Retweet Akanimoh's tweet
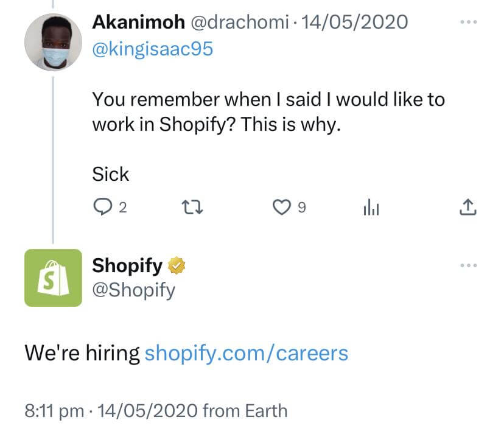Screen dimensions: 504x431 click(192, 208)
